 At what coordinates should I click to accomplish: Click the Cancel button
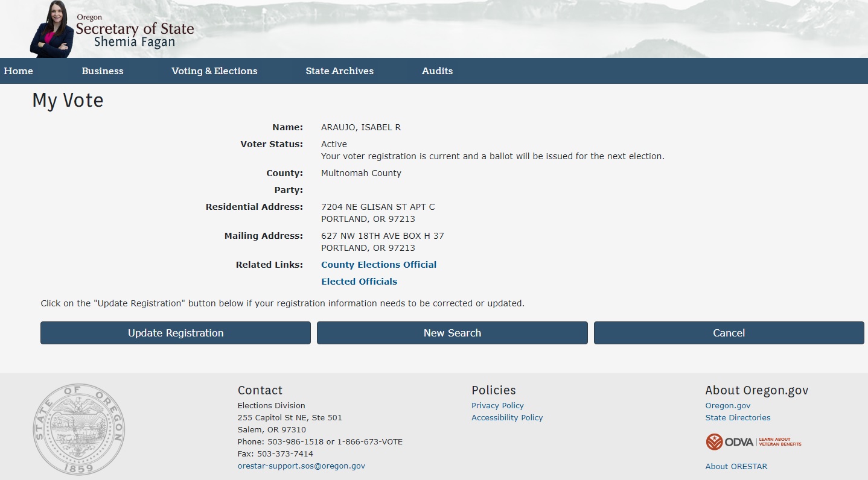click(729, 333)
